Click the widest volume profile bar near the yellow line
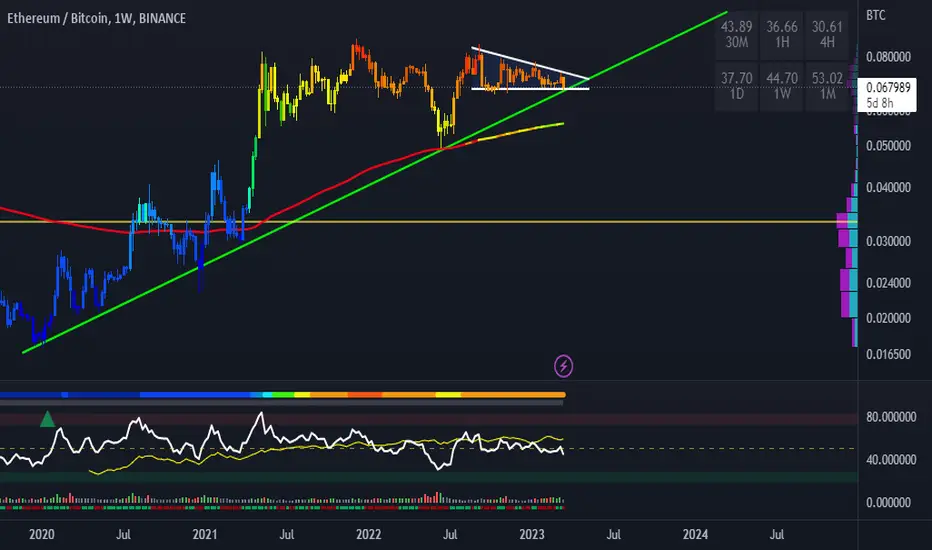Image resolution: width=932 pixels, height=550 pixels. [x=847, y=221]
